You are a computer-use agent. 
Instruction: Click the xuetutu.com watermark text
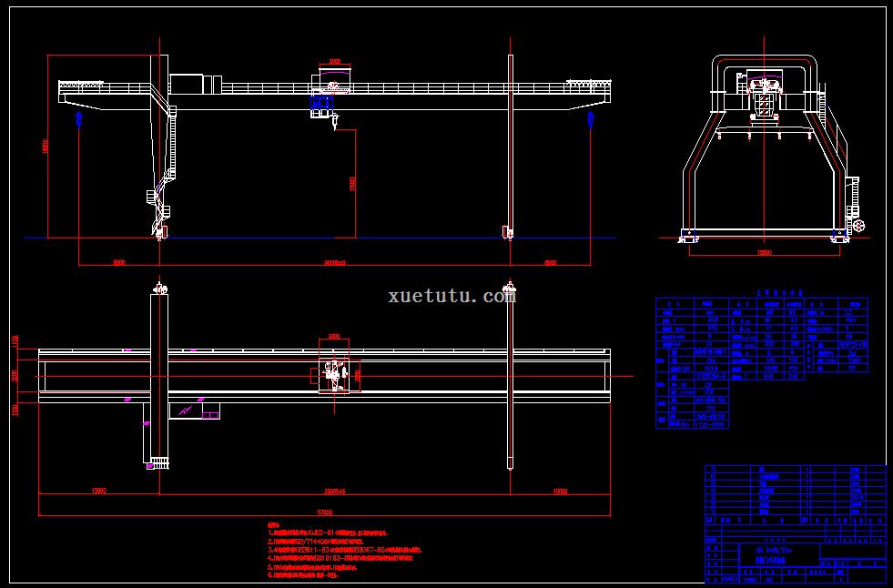[x=452, y=296]
